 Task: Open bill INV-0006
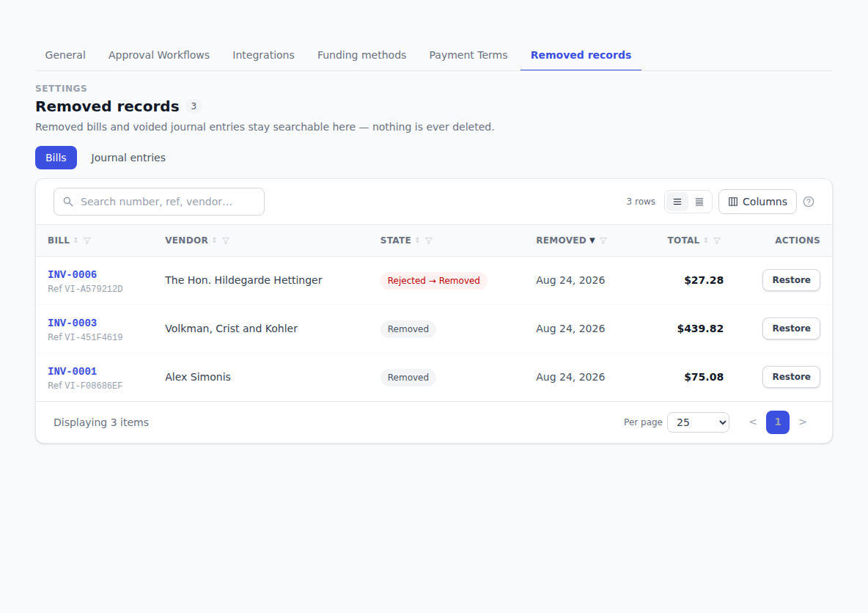(x=72, y=275)
